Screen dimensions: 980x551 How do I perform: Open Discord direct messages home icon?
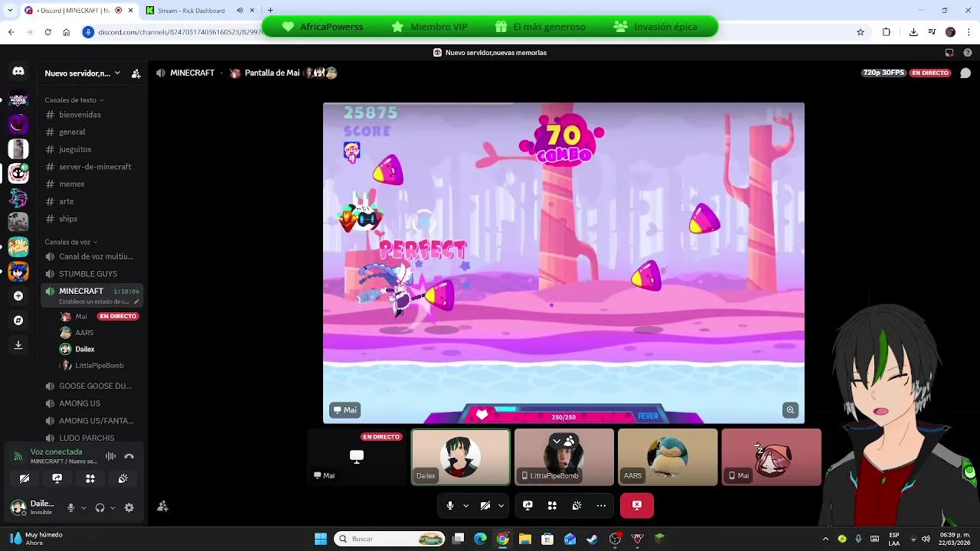[x=18, y=71]
